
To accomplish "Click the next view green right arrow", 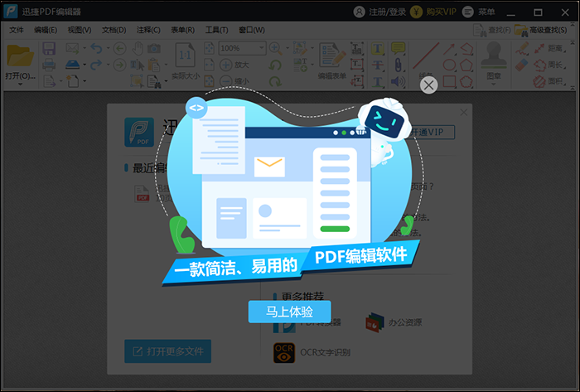I will (119, 65).
